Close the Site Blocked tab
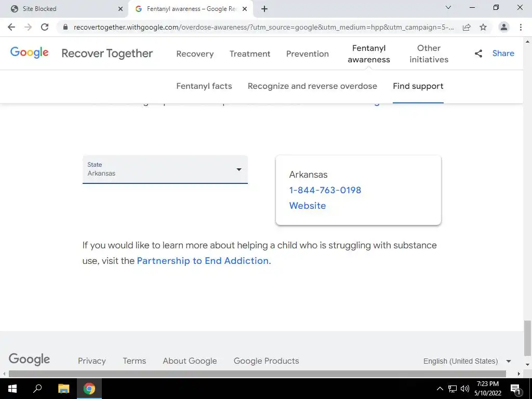Image resolution: width=532 pixels, height=399 pixels. coord(121,9)
